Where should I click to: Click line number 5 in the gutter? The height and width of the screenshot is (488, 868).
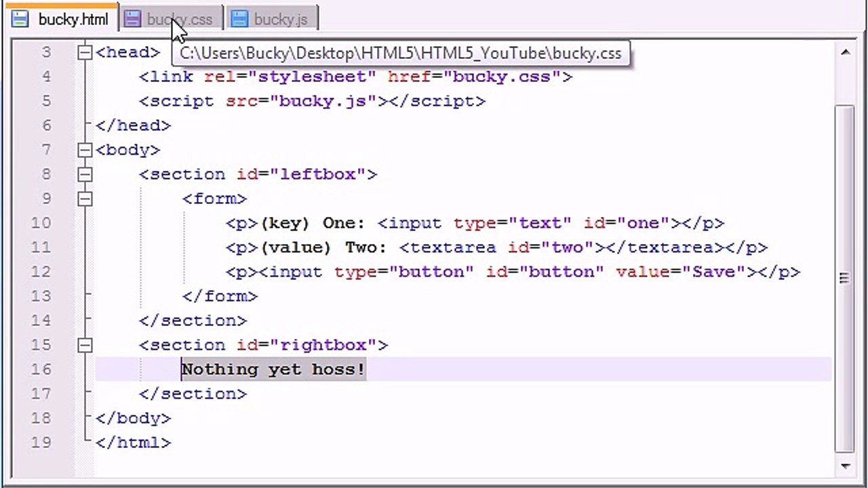(x=46, y=101)
